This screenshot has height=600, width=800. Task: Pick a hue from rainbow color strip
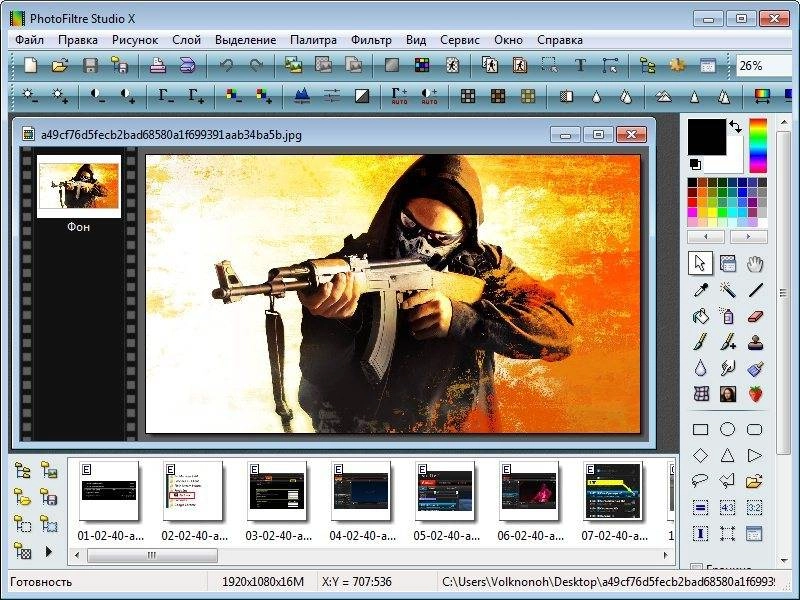coord(758,145)
